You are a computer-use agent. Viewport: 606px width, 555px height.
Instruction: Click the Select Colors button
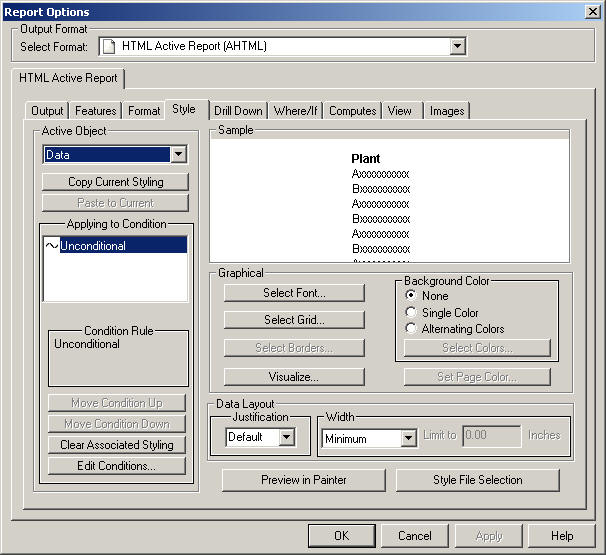tap(477, 348)
